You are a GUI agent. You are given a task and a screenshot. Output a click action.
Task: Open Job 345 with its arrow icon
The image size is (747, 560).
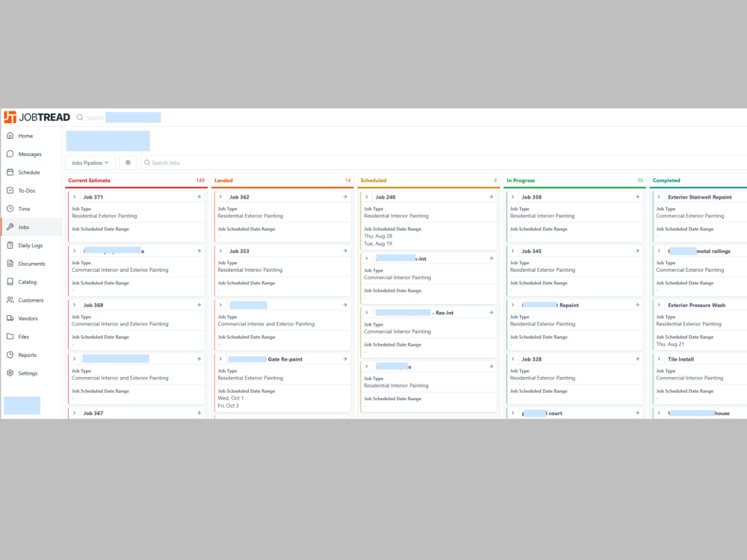(637, 251)
